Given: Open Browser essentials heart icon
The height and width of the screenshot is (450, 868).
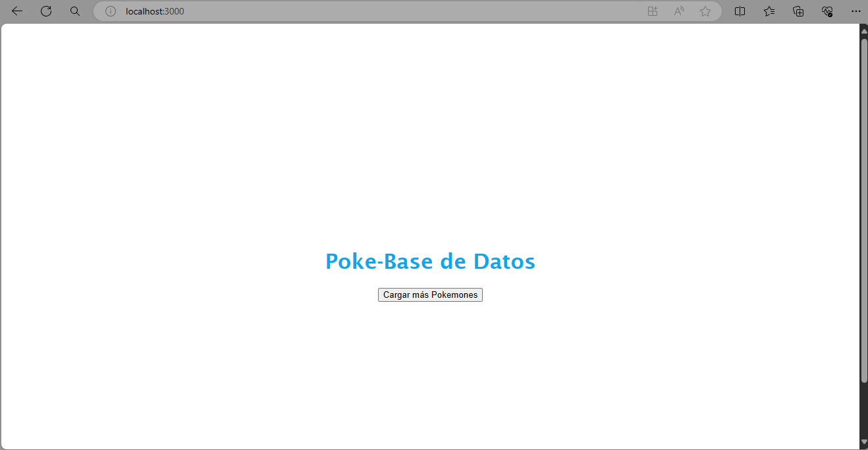Looking at the screenshot, I should [827, 11].
